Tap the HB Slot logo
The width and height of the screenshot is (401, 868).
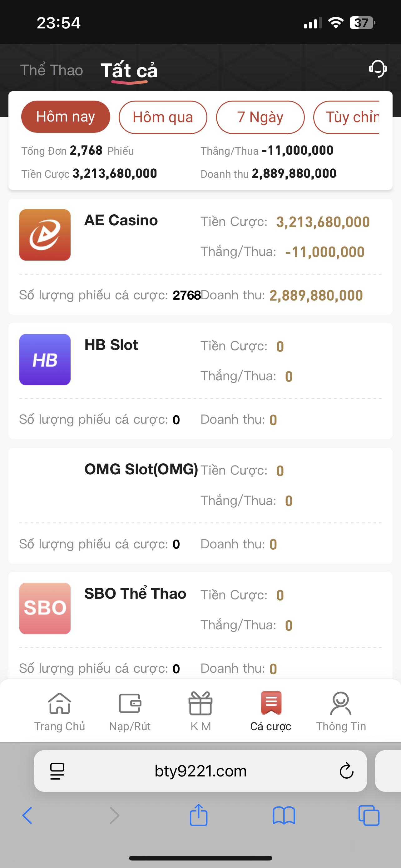(45, 360)
